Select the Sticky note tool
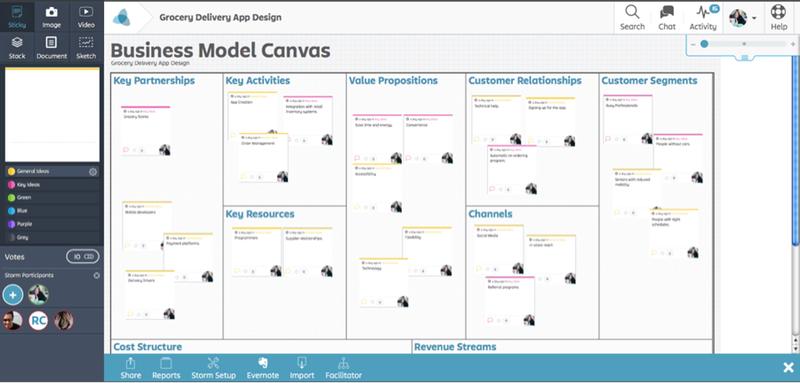Screen dimensions: 800x383 [x=17, y=17]
